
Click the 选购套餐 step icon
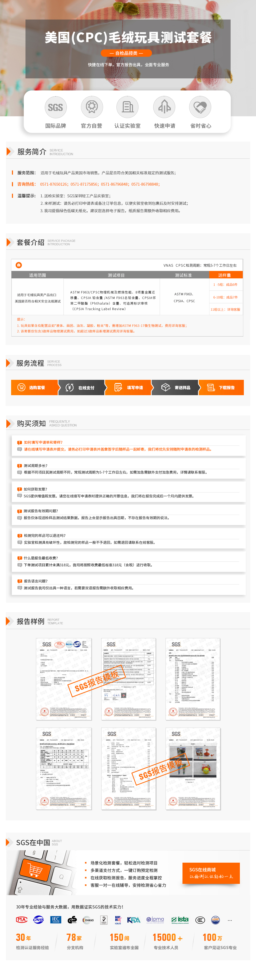coord(21,387)
